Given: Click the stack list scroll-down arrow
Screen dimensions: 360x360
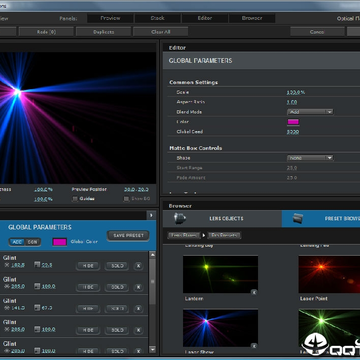Looking at the screenshot, I should click(152, 349).
